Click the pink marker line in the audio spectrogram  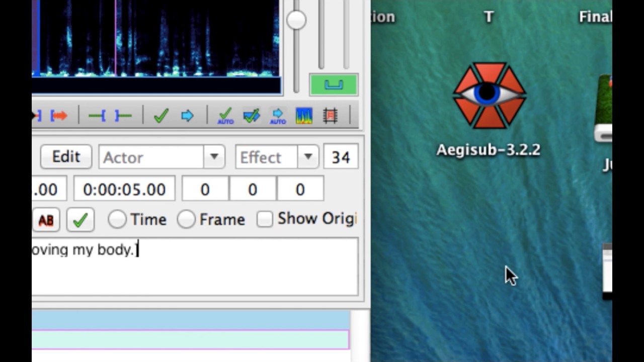(x=116, y=38)
